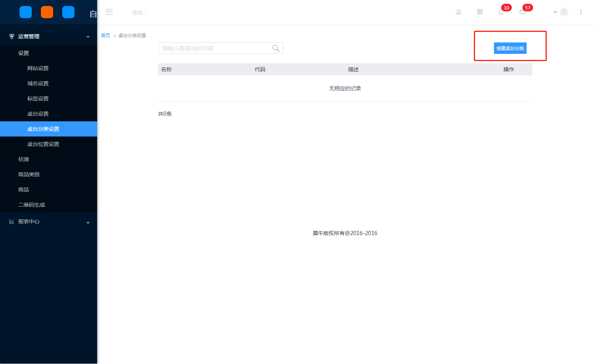Click the 运营管理 section icon
The width and height of the screenshot is (593, 364).
(x=12, y=36)
